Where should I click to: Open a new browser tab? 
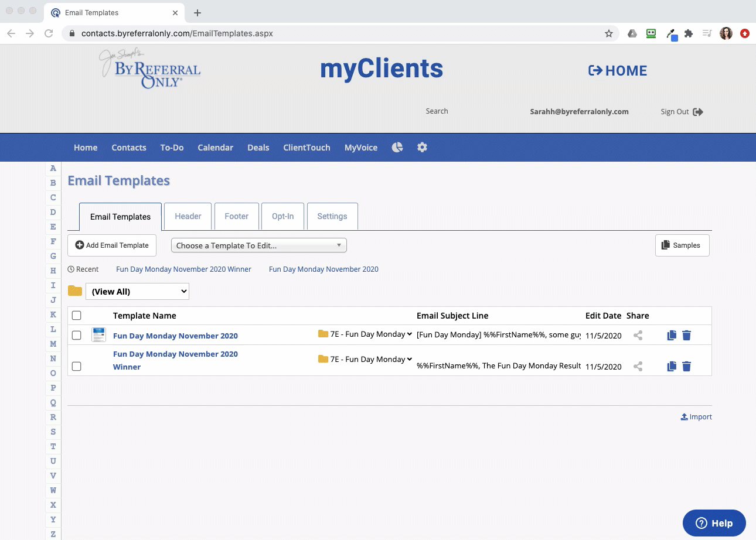197,12
